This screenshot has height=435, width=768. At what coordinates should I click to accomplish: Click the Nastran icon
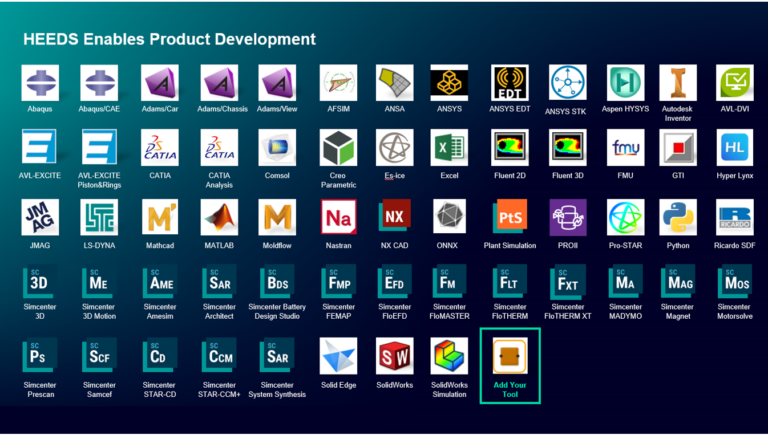click(x=338, y=217)
